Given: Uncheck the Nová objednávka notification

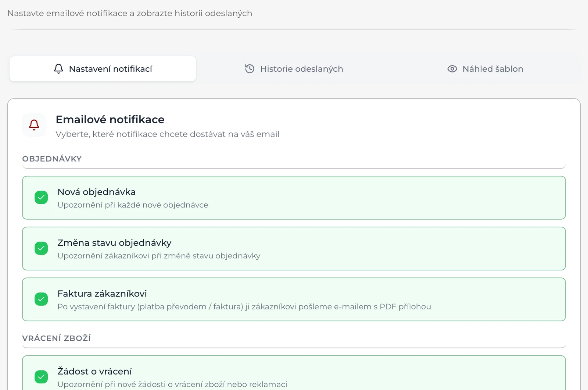Looking at the screenshot, I should (41, 198).
